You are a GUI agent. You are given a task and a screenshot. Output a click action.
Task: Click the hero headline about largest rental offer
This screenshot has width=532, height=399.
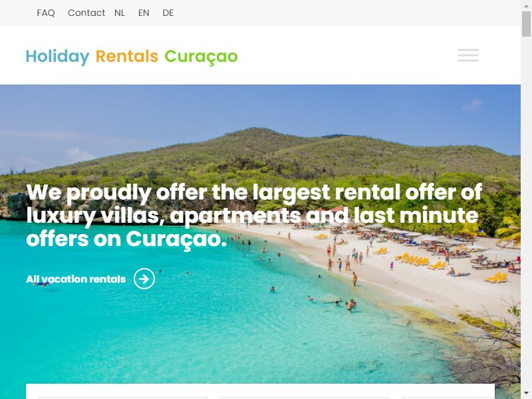254,215
